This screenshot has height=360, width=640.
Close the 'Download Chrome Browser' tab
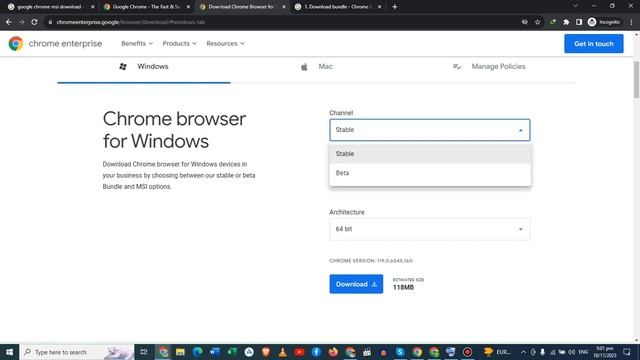pos(284,7)
